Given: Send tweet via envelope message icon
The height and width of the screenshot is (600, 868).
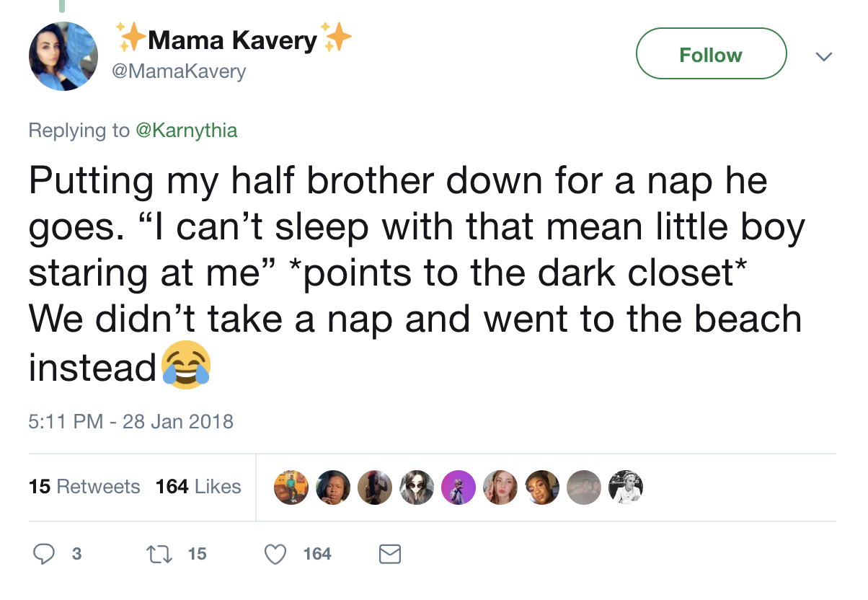Looking at the screenshot, I should (390, 554).
